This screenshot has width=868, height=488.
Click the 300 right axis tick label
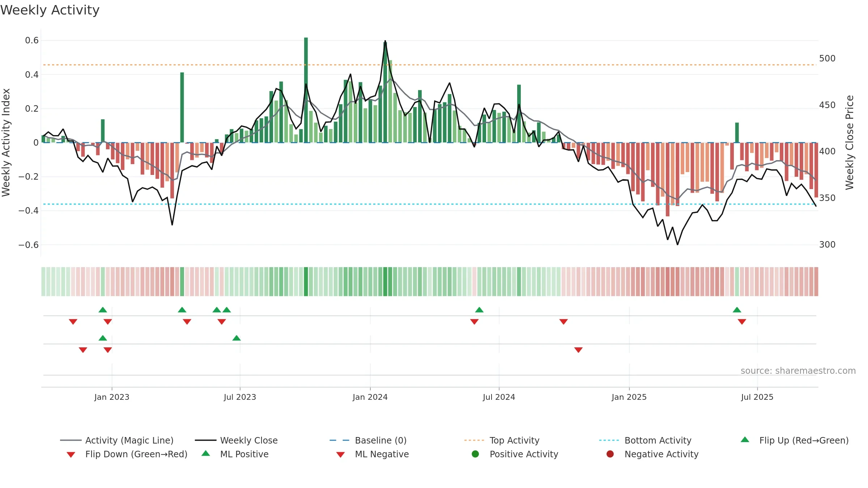coord(827,245)
